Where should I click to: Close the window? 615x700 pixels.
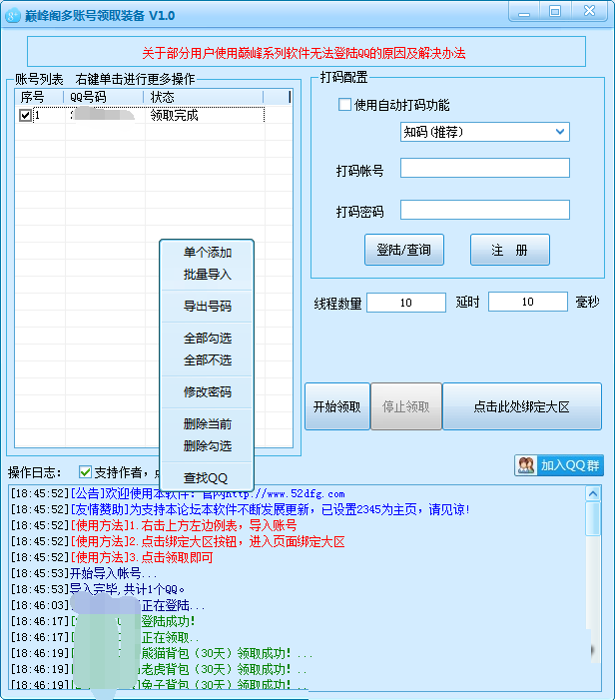[x=589, y=11]
